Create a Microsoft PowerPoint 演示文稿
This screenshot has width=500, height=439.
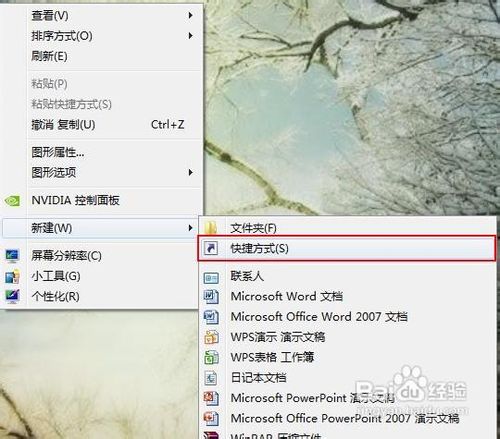[347, 398]
